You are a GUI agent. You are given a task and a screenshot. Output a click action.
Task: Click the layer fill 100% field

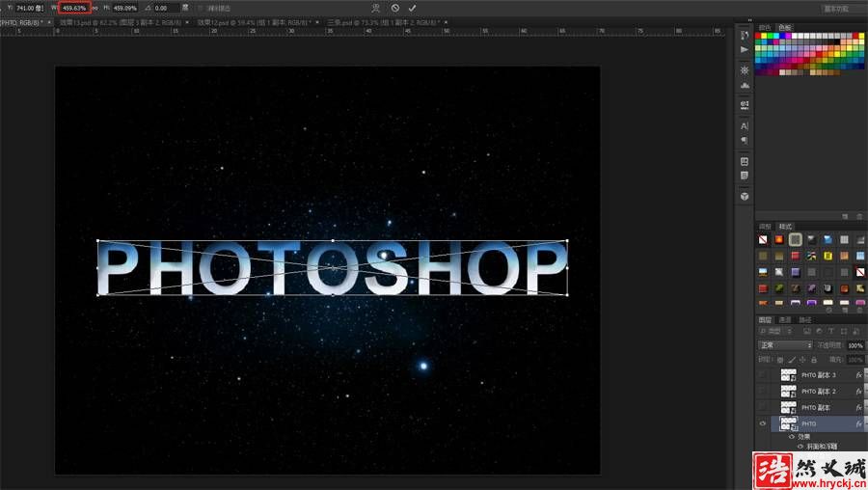click(855, 360)
